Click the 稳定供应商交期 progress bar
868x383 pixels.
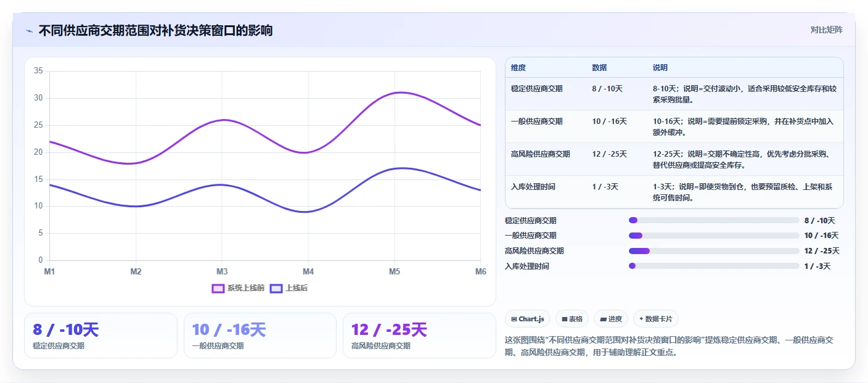714,220
